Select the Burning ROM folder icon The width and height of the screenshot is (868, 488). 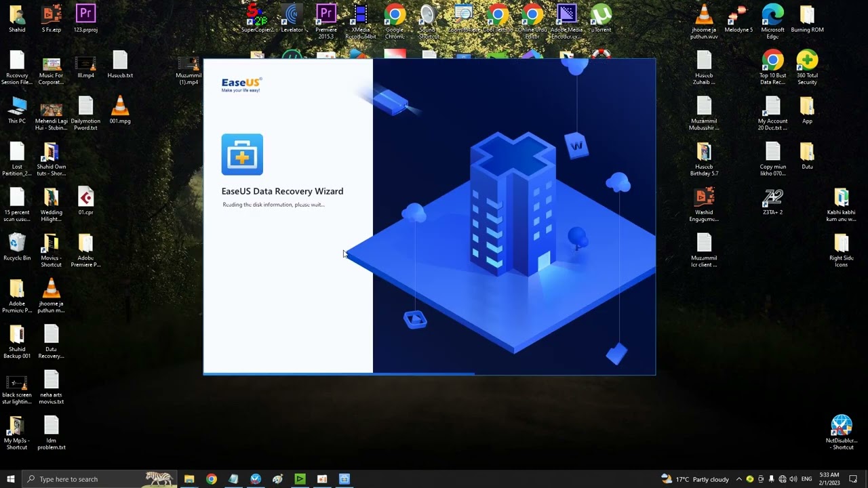click(x=807, y=18)
